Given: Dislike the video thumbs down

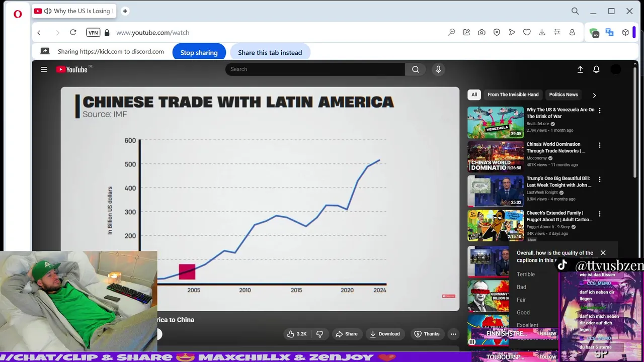Looking at the screenshot, I should click(319, 334).
